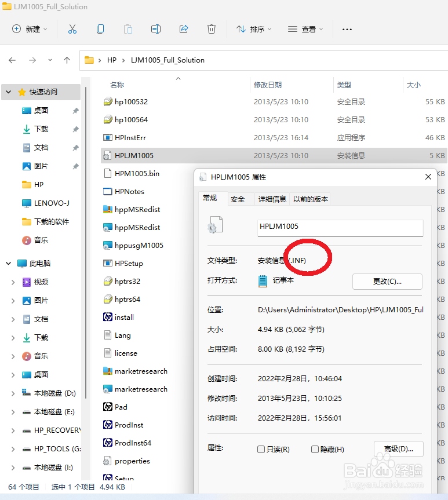Expand HP_RECOVERY drive node
Image resolution: width=448 pixels, height=500 pixels.
(13, 430)
